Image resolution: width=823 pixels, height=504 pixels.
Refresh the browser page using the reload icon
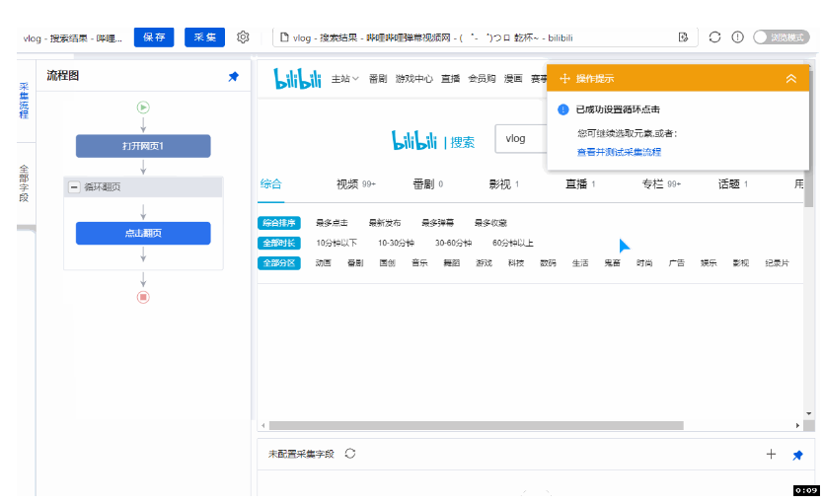[x=714, y=37]
